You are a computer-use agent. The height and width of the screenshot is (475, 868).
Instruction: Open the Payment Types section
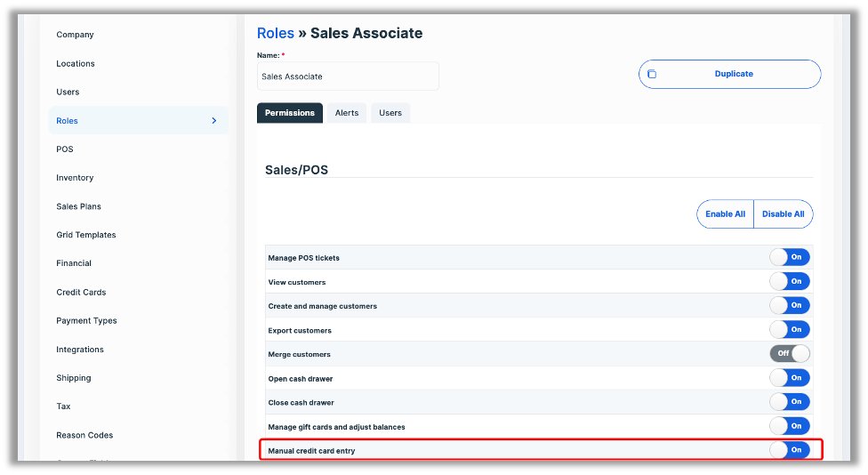coord(86,321)
